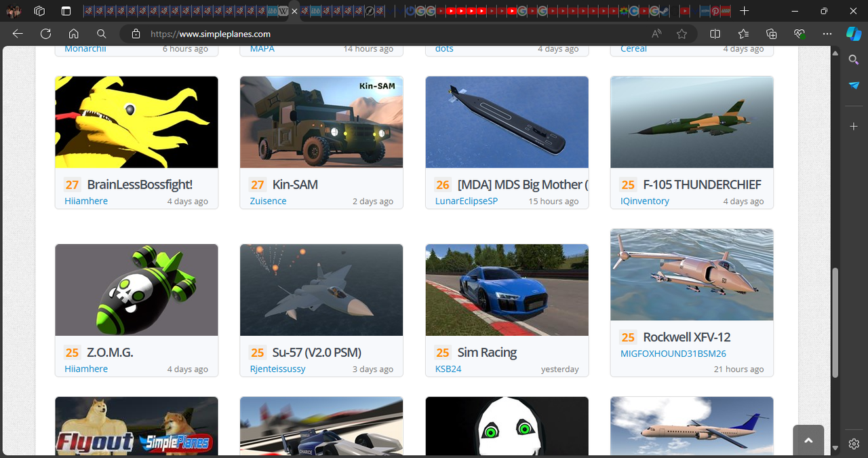This screenshot has height=458, width=868.
Task: Add this page to favorites
Action: pyautogui.click(x=682, y=34)
